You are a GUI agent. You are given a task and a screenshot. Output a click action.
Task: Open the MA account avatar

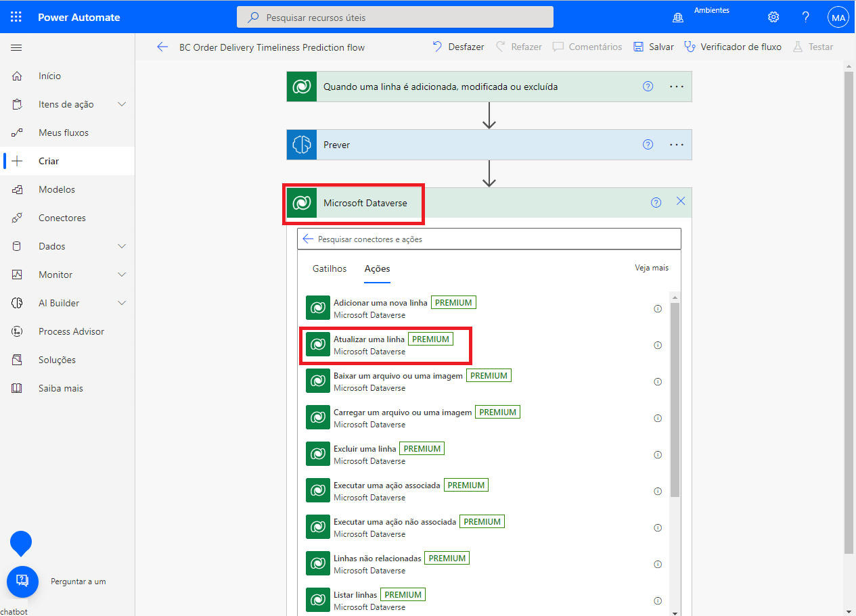click(x=838, y=18)
